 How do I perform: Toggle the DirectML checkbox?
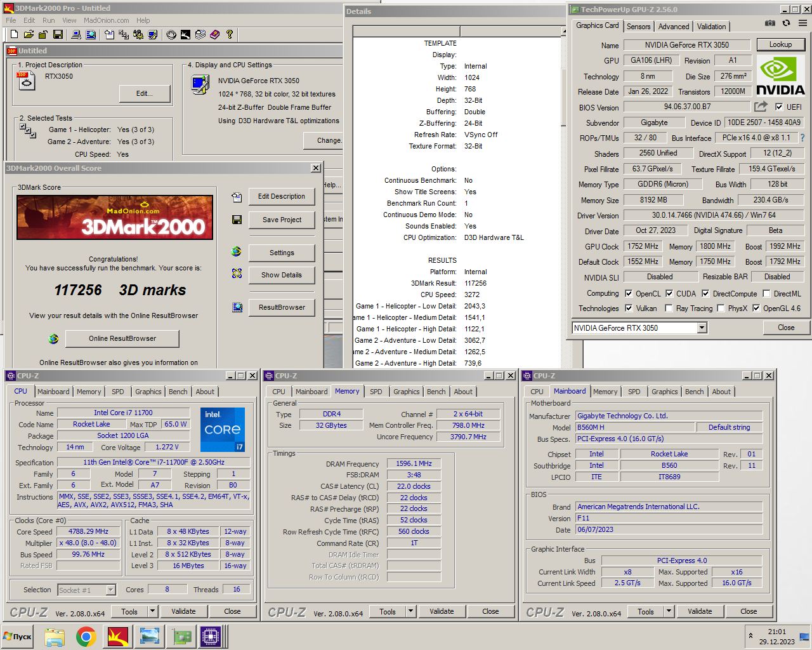766,293
